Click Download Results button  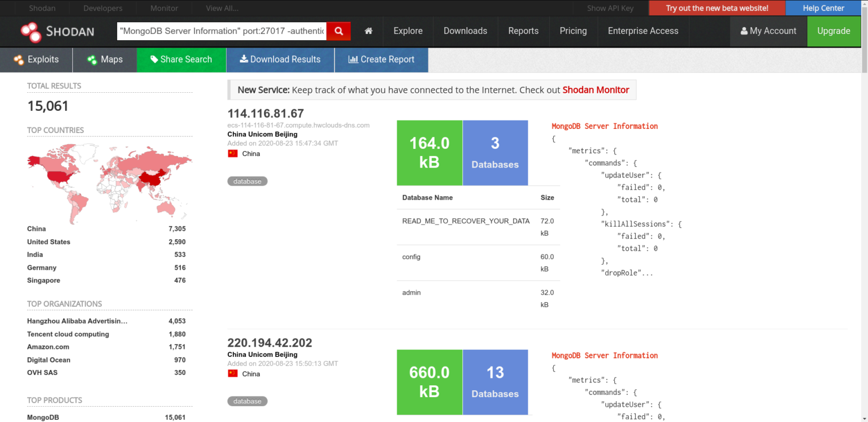click(x=280, y=59)
